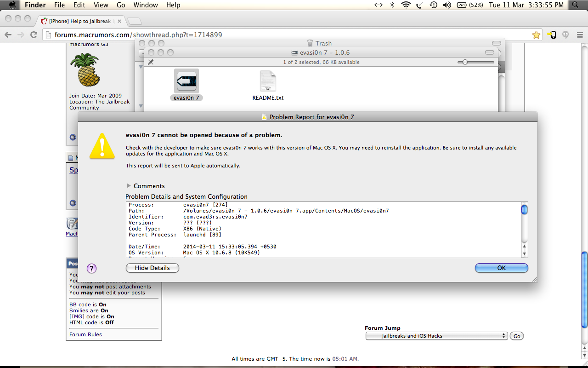Click the problem details scrollbar thumb

click(524, 210)
